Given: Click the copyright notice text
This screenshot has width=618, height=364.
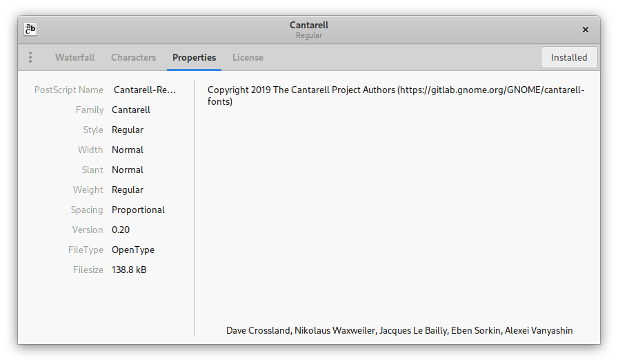Looking at the screenshot, I should (395, 95).
